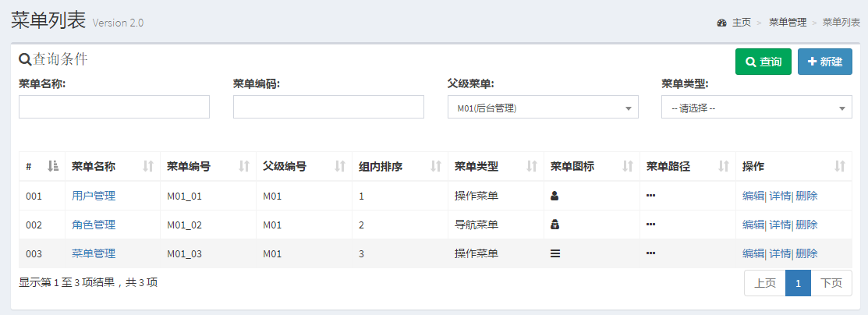Click 删除 for 菜单管理 row

pyautogui.click(x=806, y=253)
